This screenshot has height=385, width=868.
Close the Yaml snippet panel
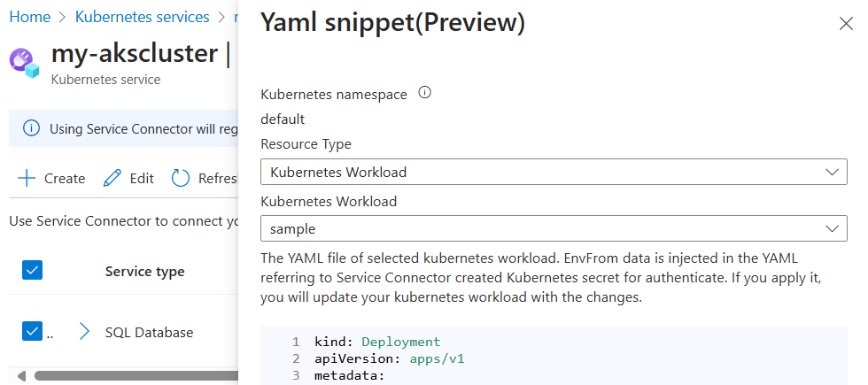(x=846, y=24)
